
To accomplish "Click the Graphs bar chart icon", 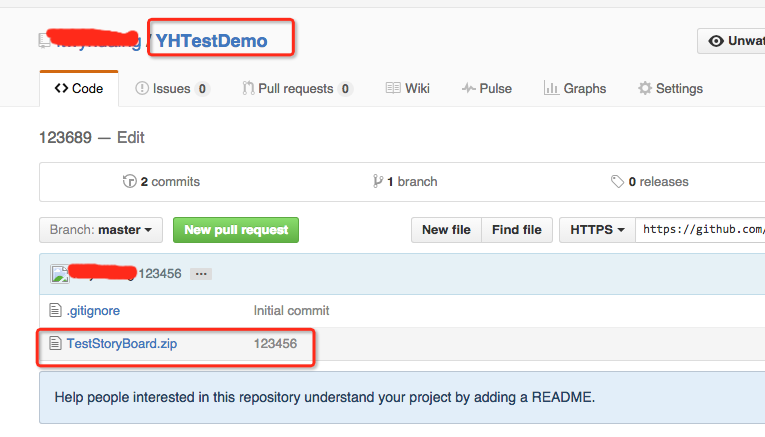I will [551, 88].
